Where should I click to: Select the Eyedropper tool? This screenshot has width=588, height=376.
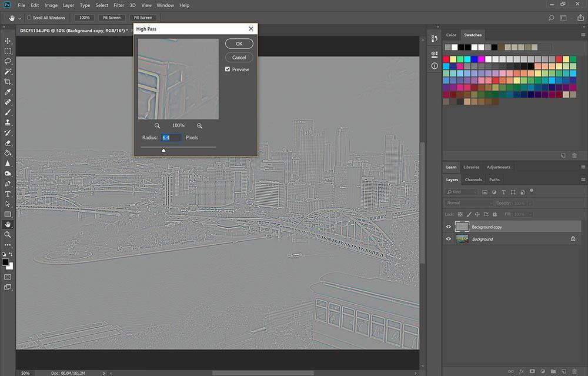click(8, 92)
